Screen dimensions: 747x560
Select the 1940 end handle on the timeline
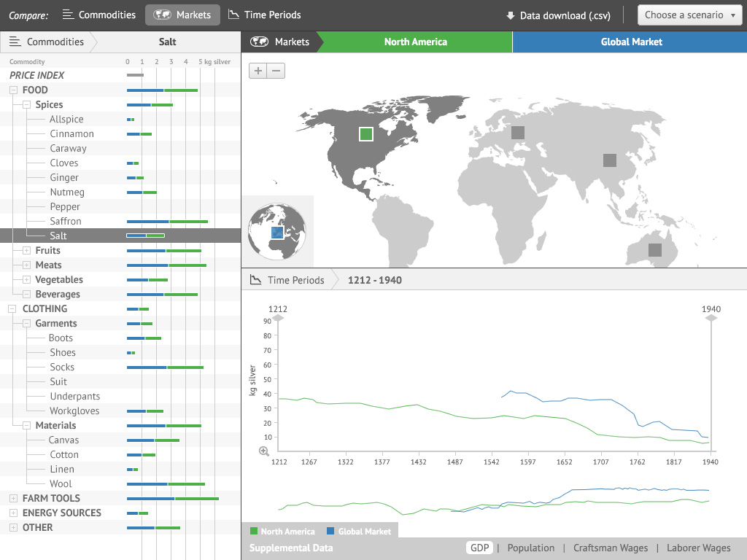click(x=710, y=318)
